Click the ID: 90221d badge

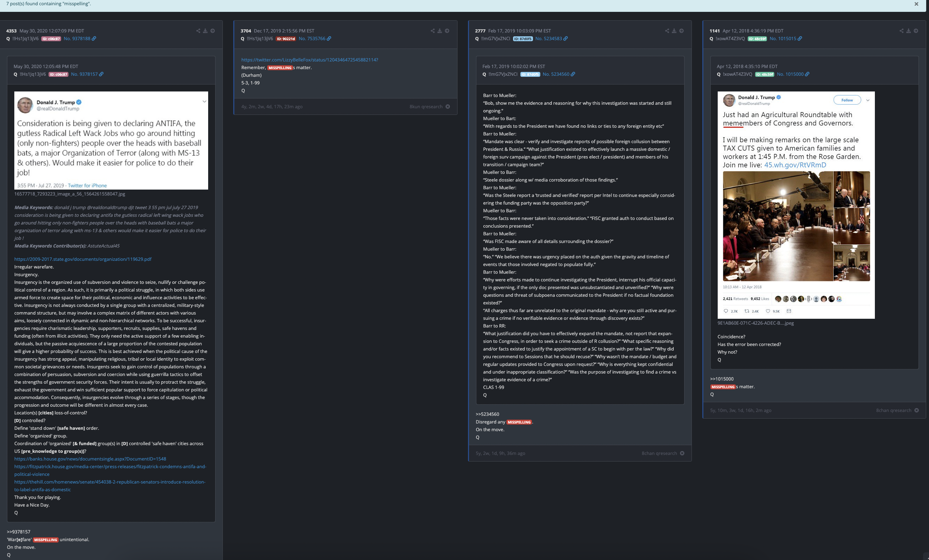click(286, 39)
